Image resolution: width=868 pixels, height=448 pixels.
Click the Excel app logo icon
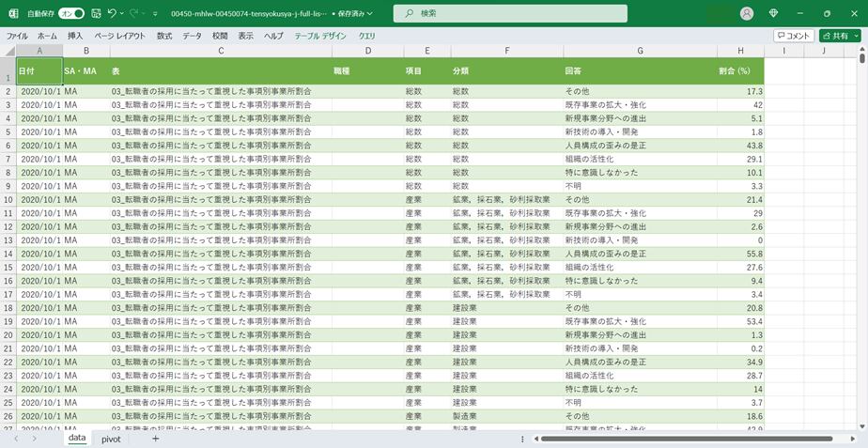(13, 13)
